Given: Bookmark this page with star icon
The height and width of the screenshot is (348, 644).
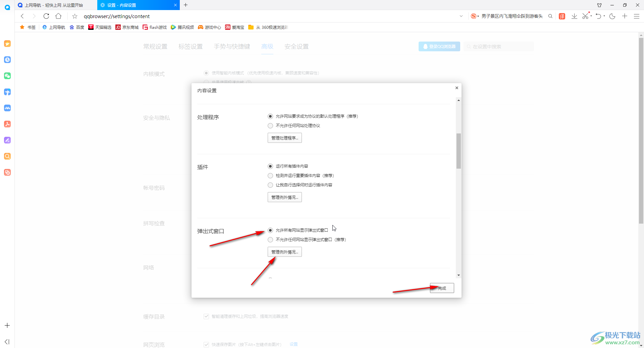Looking at the screenshot, I should pos(75,16).
